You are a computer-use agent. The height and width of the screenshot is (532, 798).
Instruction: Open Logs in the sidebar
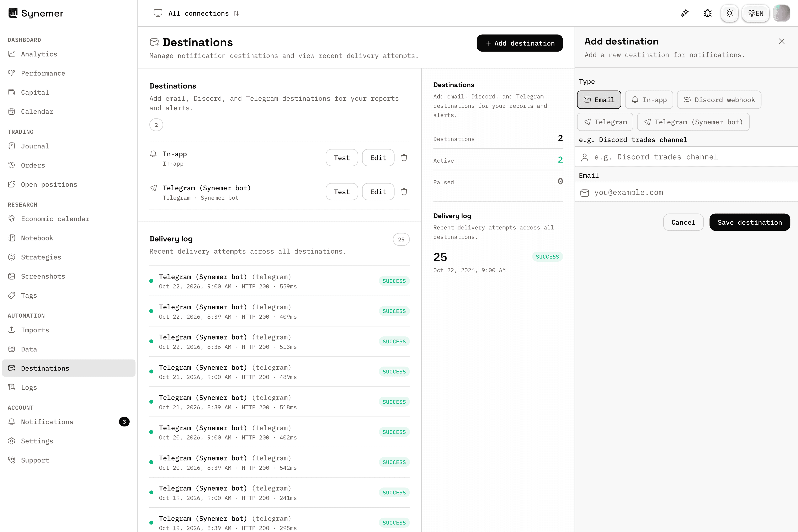pyautogui.click(x=69, y=387)
